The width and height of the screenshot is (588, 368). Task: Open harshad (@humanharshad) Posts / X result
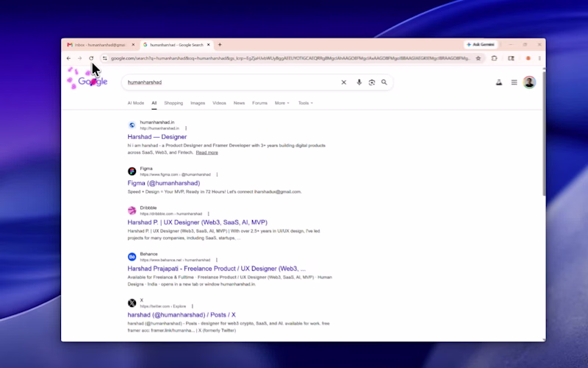tap(182, 315)
